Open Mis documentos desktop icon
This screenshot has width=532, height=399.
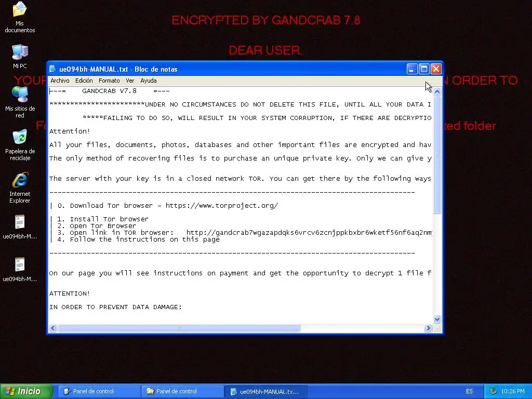click(x=20, y=17)
